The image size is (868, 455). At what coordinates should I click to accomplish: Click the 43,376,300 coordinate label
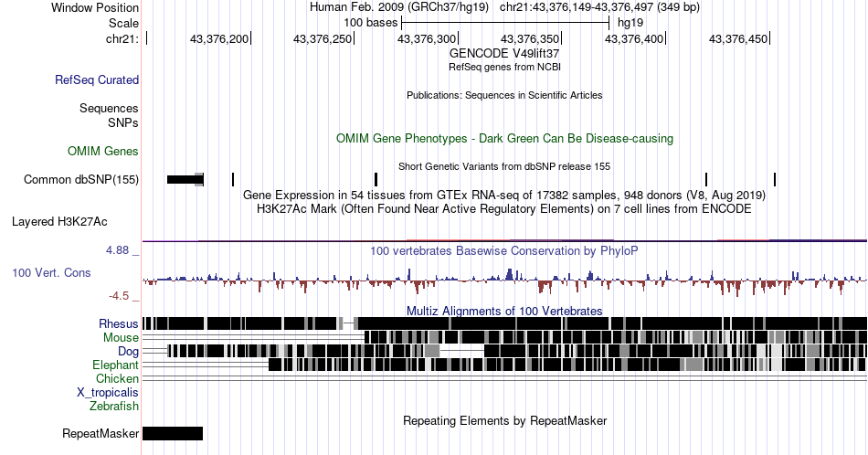click(x=427, y=38)
